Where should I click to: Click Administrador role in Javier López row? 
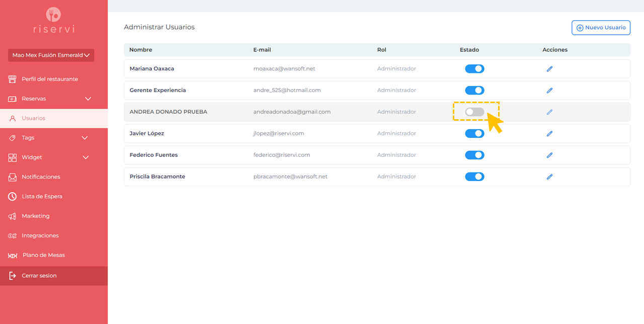tap(397, 134)
